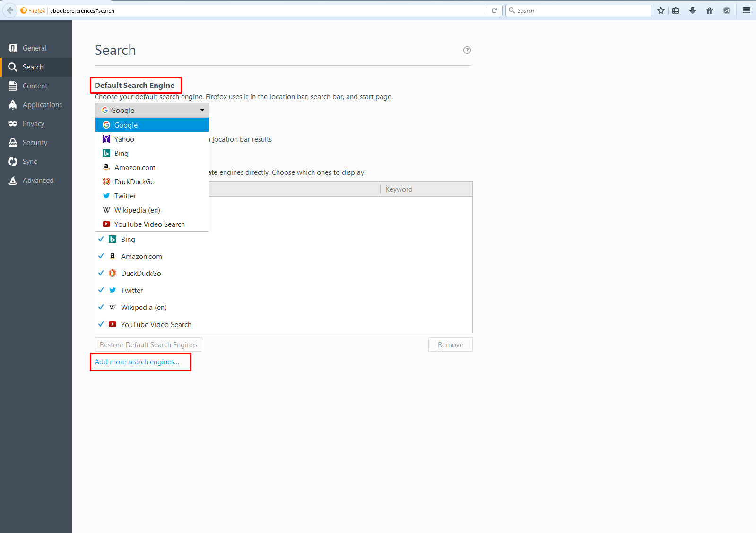Image resolution: width=756 pixels, height=533 pixels.
Task: Select YouTube Video Search in the dropdown list
Action: [152, 224]
